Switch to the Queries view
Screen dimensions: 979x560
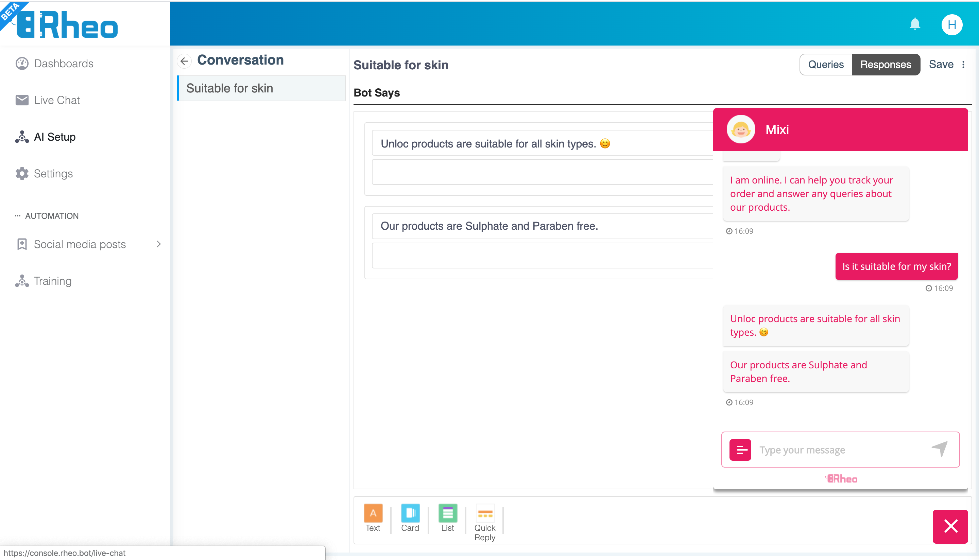click(825, 64)
